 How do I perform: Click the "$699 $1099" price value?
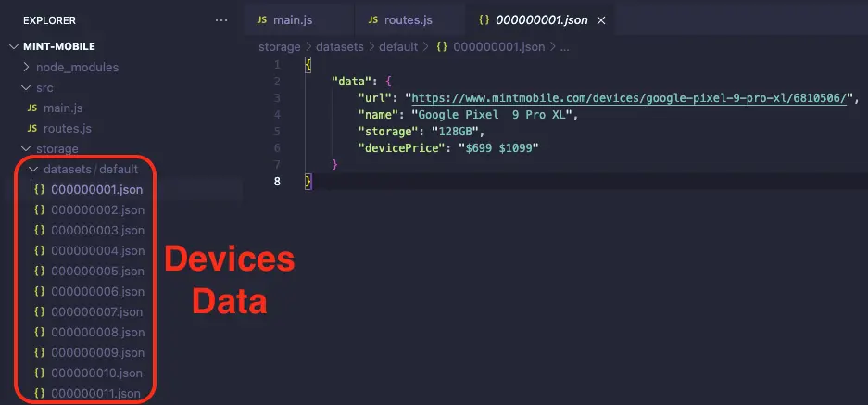click(x=498, y=148)
